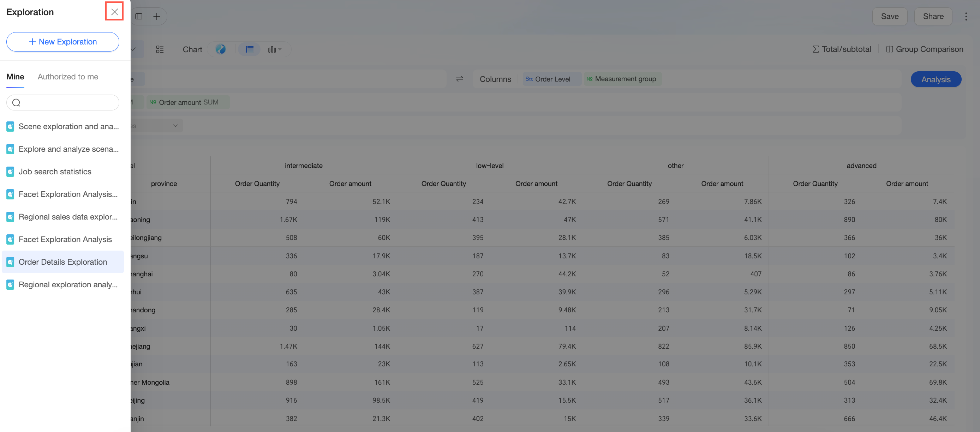Screen dimensions: 980x432
Task: Swap rows and columns icon
Action: [460, 79]
